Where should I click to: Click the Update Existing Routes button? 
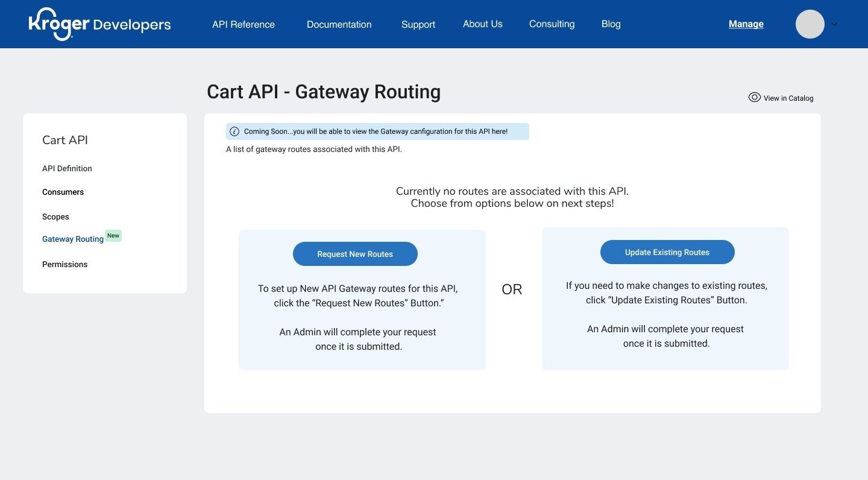click(667, 252)
